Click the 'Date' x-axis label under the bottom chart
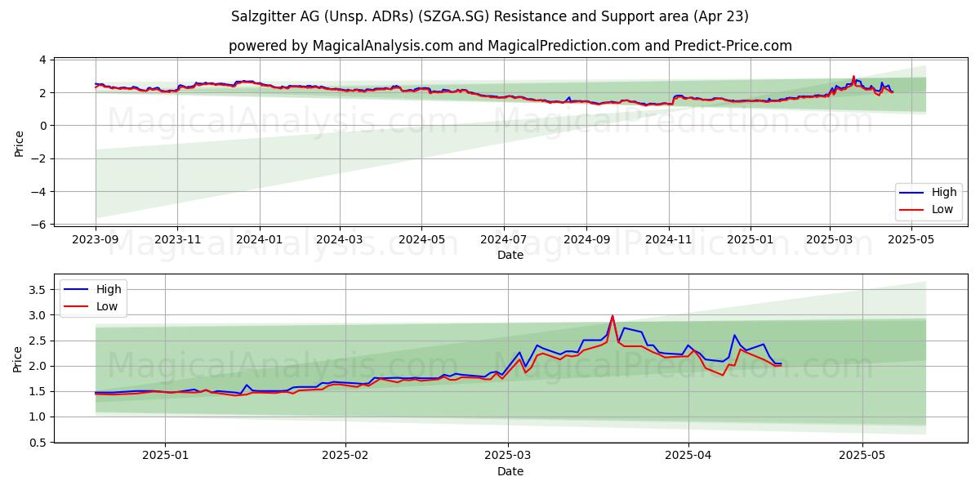 click(510, 471)
